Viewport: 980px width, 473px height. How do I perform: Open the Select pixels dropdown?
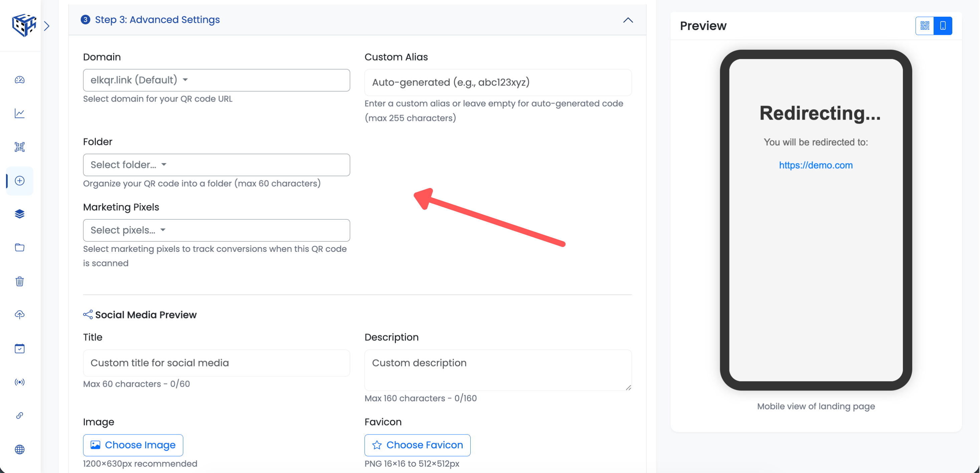tap(216, 230)
